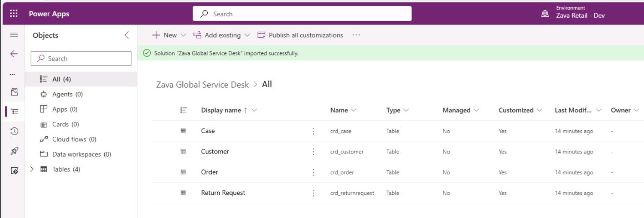Open Return Request row's more options
Screen dimensions: 644x218
(x=313, y=193)
